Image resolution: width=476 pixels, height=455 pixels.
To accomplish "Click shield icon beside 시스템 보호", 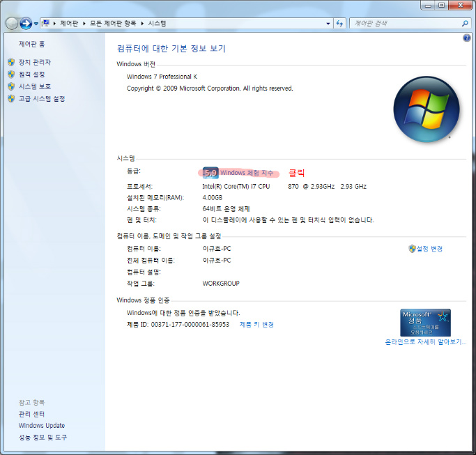I will [11, 86].
